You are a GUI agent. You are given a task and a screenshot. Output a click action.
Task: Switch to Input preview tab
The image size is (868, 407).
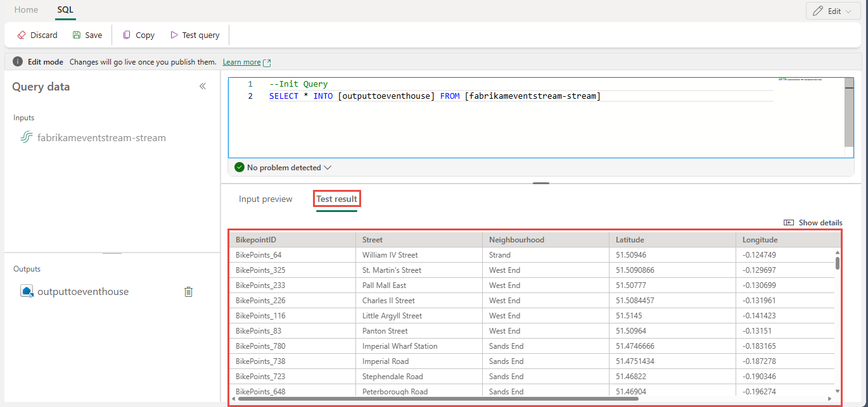[x=265, y=199]
